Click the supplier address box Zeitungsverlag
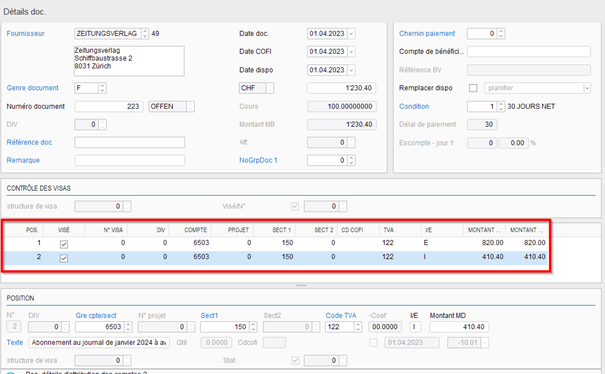The height and width of the screenshot is (374, 605). [129, 61]
